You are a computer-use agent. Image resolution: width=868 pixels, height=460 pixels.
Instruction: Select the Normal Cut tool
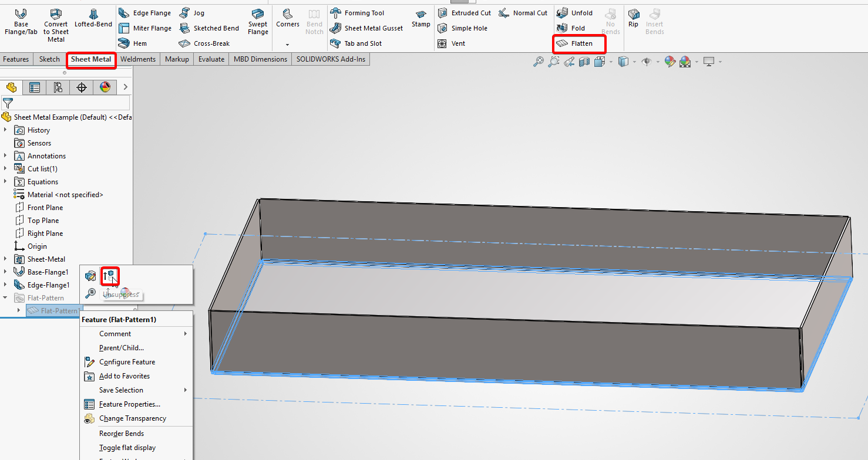(x=523, y=13)
